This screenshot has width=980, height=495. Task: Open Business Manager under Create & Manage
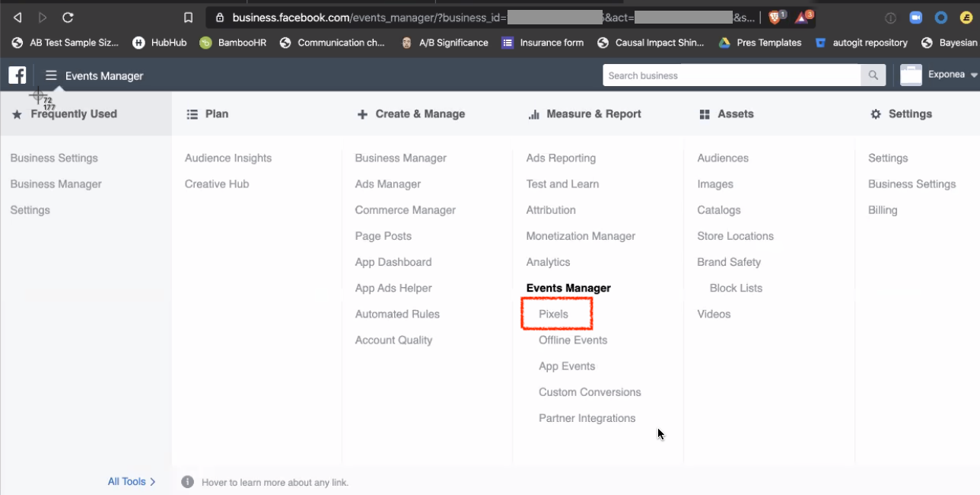click(401, 158)
